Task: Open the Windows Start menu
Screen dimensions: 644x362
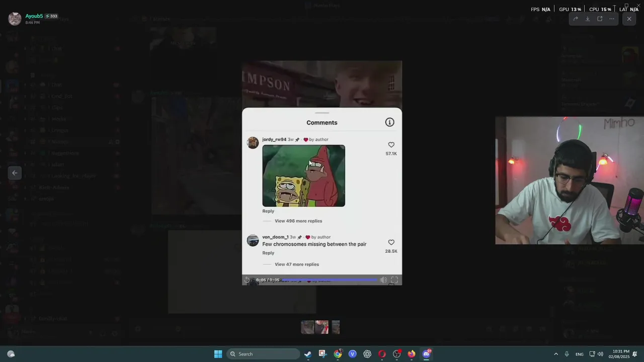Action: [x=218, y=354]
